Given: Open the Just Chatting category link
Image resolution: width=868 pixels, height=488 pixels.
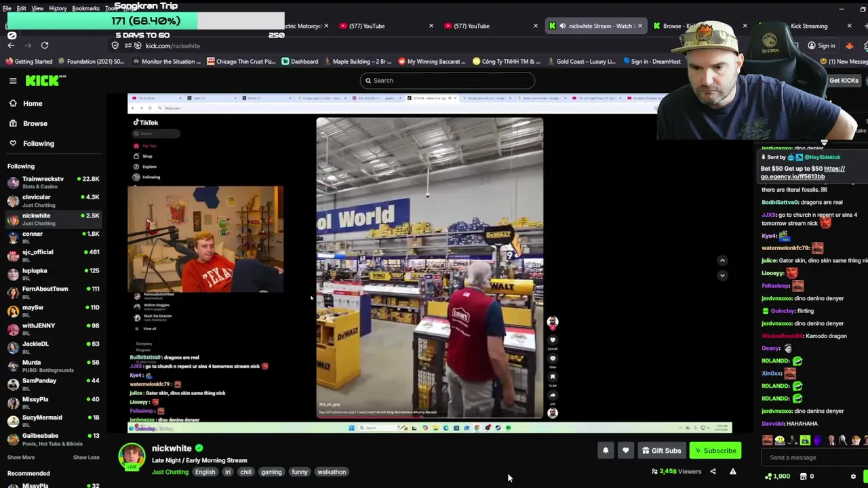Looking at the screenshot, I should pos(170,472).
